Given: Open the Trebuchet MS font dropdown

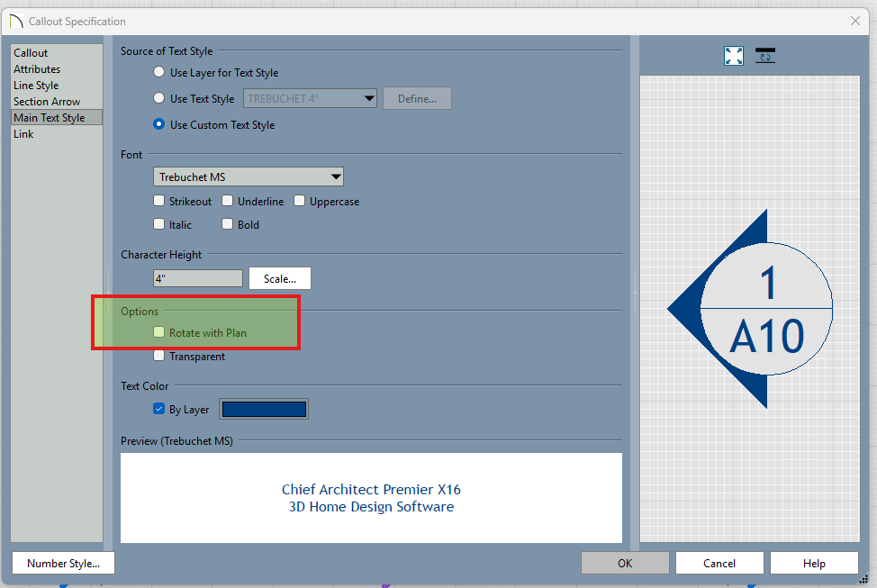Looking at the screenshot, I should click(x=248, y=177).
